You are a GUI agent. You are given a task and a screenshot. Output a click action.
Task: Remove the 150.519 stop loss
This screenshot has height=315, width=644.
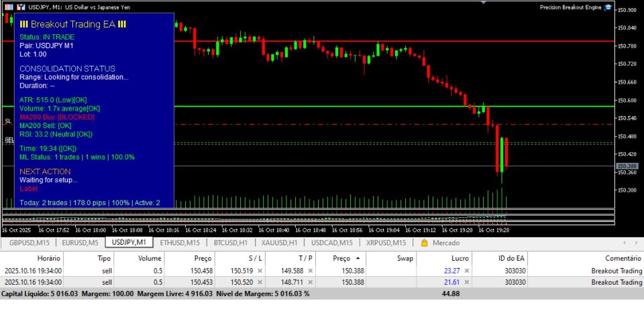pyautogui.click(x=260, y=271)
